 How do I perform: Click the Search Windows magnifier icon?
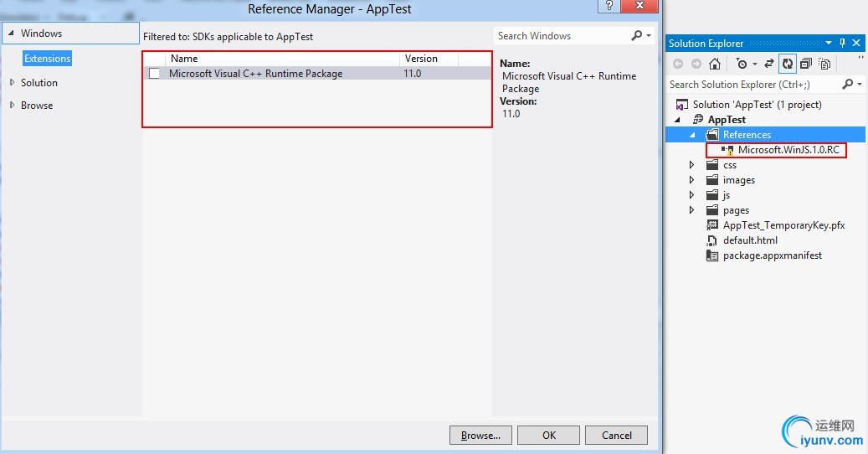coord(637,35)
